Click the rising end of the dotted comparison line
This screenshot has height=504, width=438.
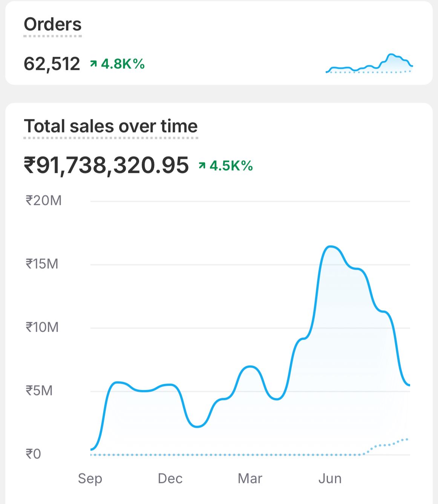tap(406, 439)
